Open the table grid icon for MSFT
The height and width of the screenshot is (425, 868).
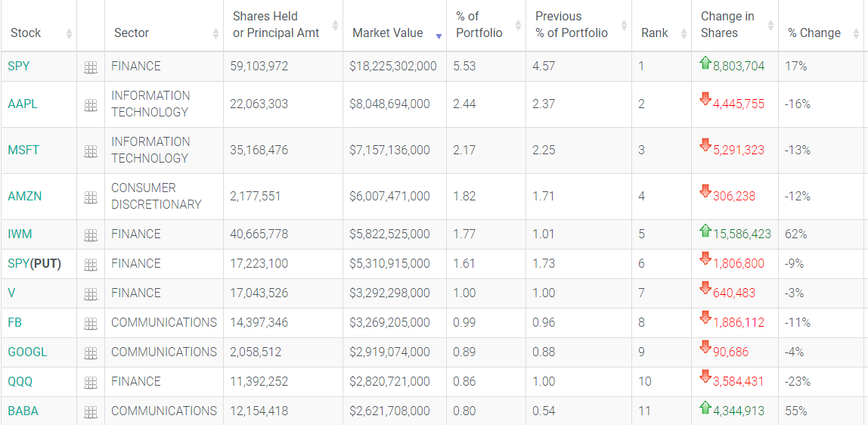point(90,151)
